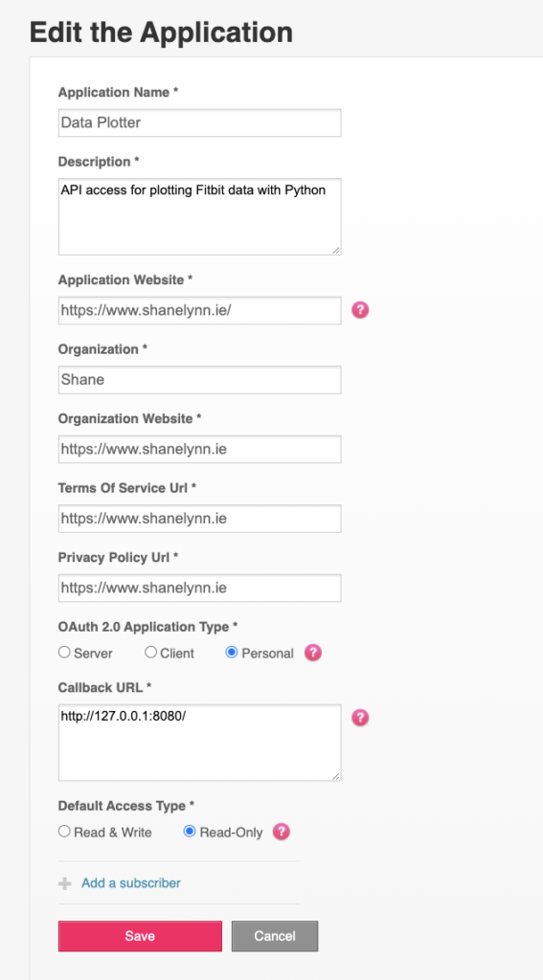This screenshot has width=543, height=980.
Task: Click the Privacy Policy Url field
Action: coord(199,588)
